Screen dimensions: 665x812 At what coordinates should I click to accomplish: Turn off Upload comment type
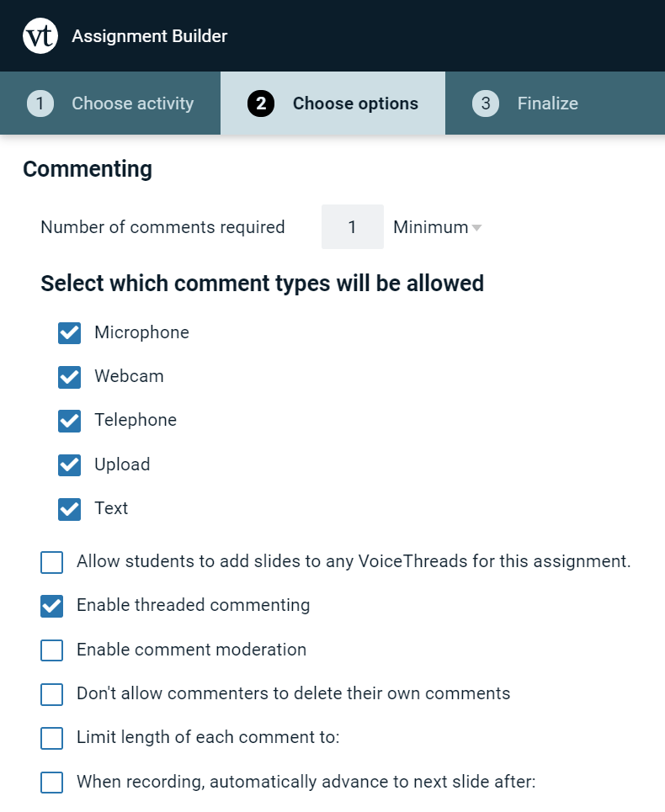point(69,464)
